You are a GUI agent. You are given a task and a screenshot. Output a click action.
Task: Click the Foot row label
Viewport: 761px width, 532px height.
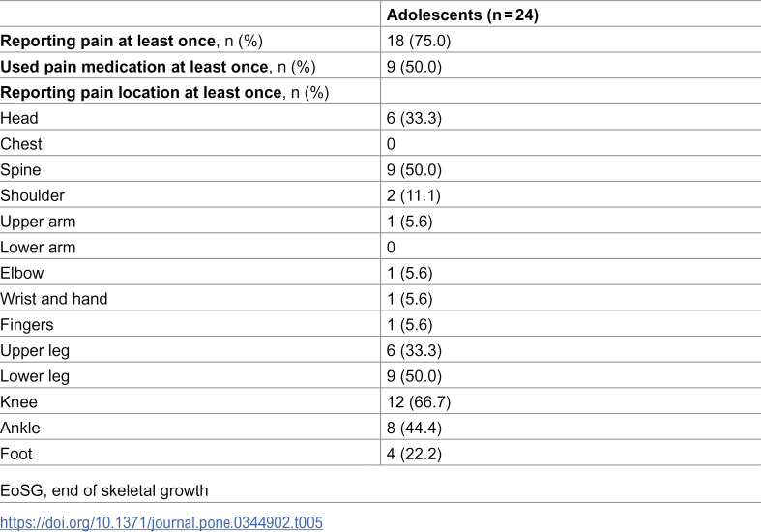(x=16, y=454)
